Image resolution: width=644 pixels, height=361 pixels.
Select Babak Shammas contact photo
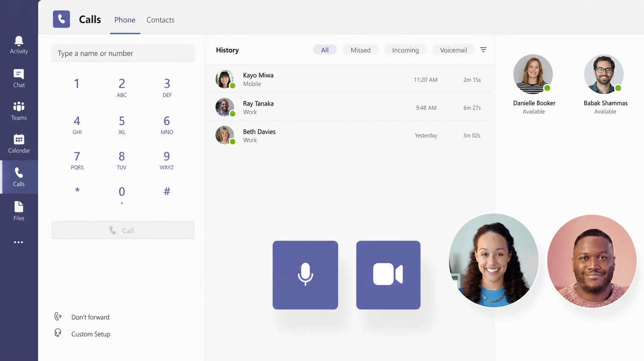[604, 74]
